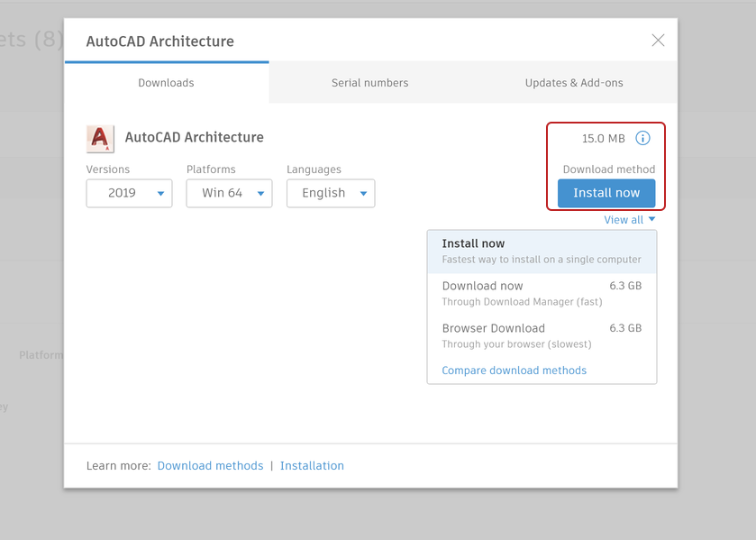Click the Versions dropdown arrow icon
Viewport: 756px width, 540px height.
tap(162, 193)
